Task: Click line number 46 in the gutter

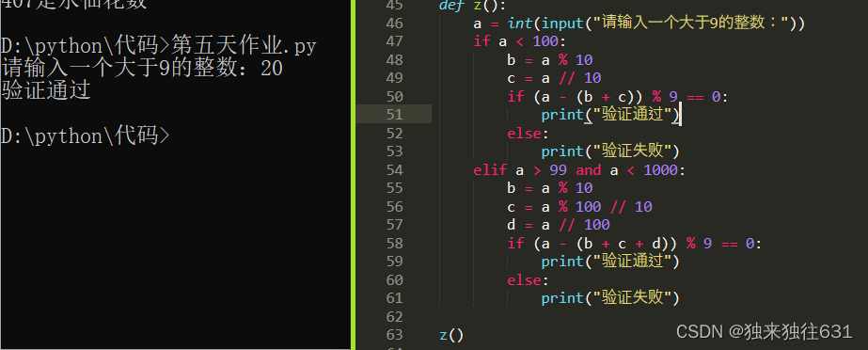Action: pos(394,24)
